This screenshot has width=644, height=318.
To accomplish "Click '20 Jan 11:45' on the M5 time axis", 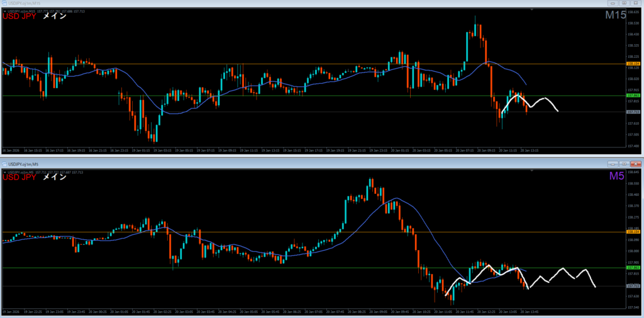I will pyautogui.click(x=465, y=312).
